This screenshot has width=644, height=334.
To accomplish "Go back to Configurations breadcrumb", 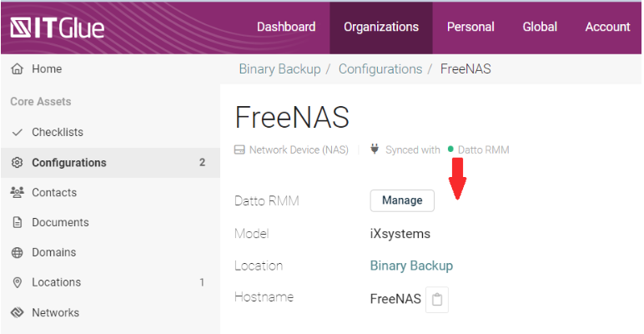I will 380,69.
